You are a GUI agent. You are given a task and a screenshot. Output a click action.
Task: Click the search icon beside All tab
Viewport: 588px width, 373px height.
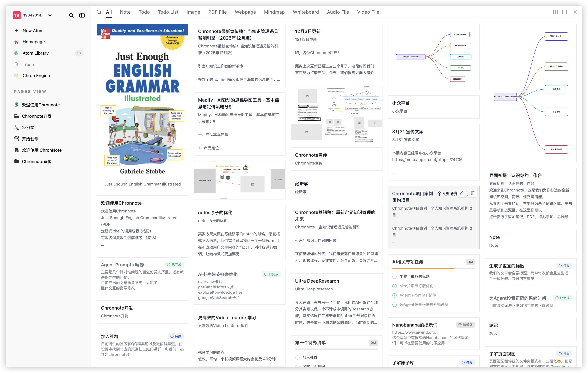pyautogui.click(x=99, y=12)
